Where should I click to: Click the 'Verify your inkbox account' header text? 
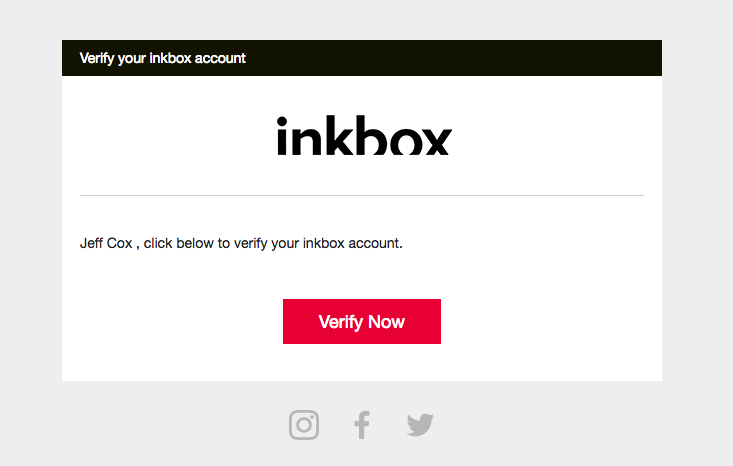[x=162, y=58]
